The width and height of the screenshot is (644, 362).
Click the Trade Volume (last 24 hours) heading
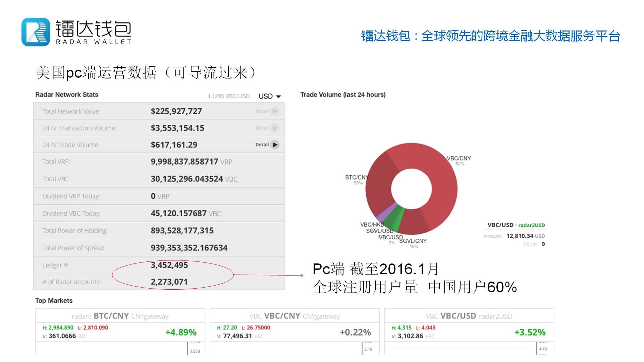(x=343, y=95)
